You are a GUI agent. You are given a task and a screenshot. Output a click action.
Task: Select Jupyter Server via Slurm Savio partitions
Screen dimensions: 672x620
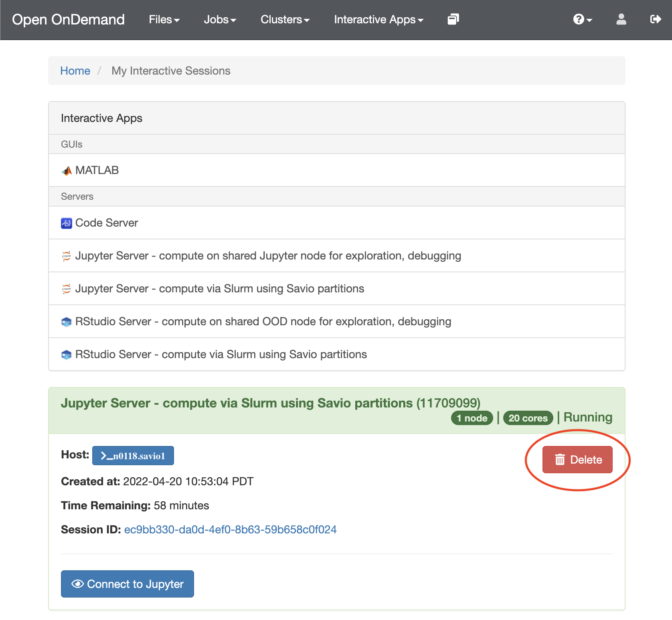337,288
